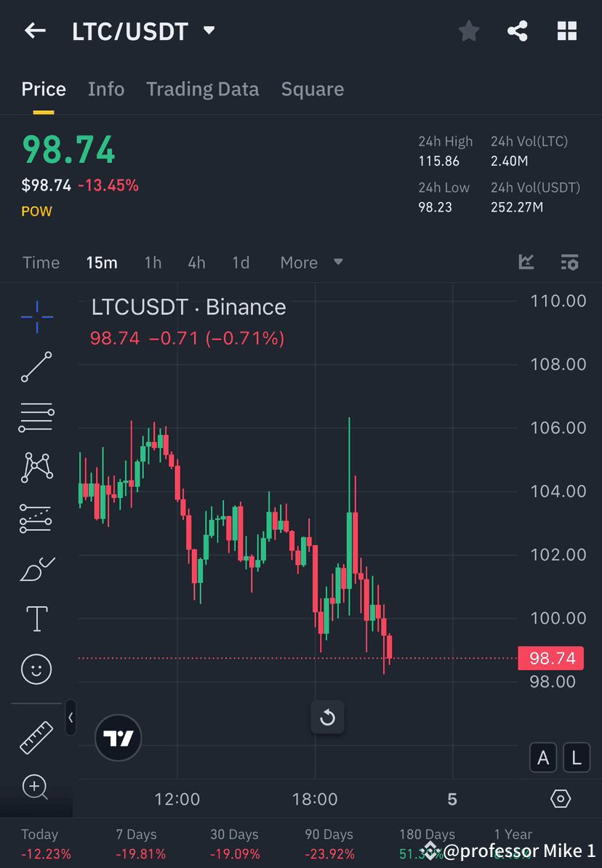Open the LTC/USDT pair selector dropdown

(x=208, y=31)
